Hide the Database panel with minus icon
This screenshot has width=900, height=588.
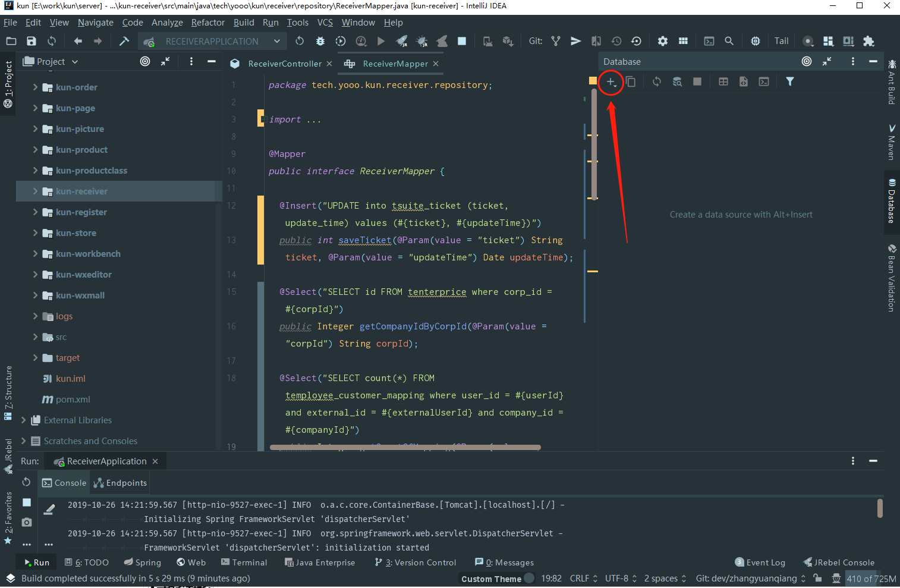tap(873, 61)
